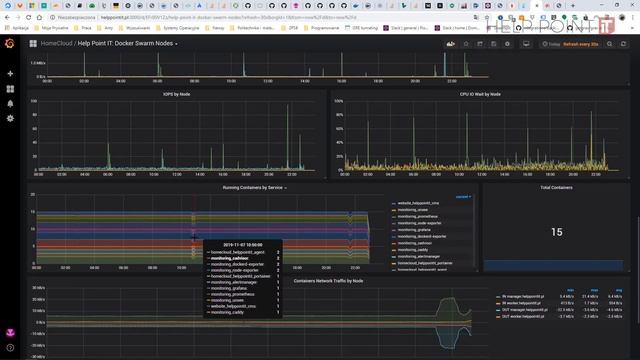This screenshot has height=360, width=640.
Task: Sort network legend by max column
Action: click(x=594, y=290)
